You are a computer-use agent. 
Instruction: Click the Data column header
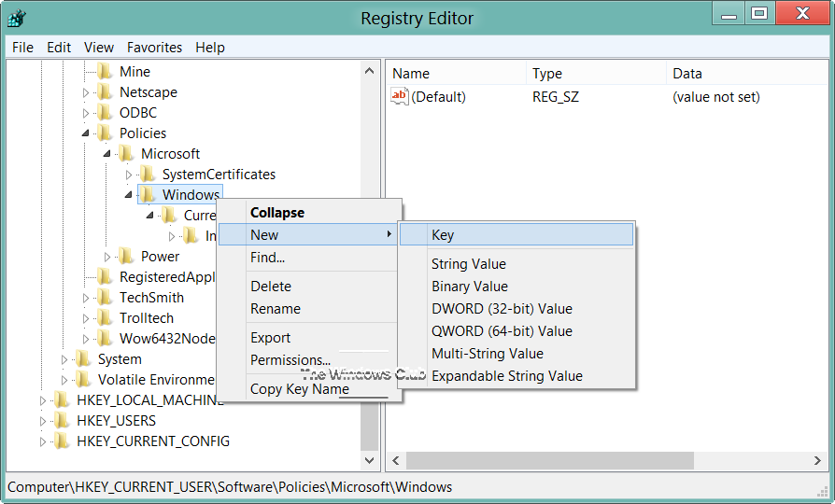click(686, 74)
